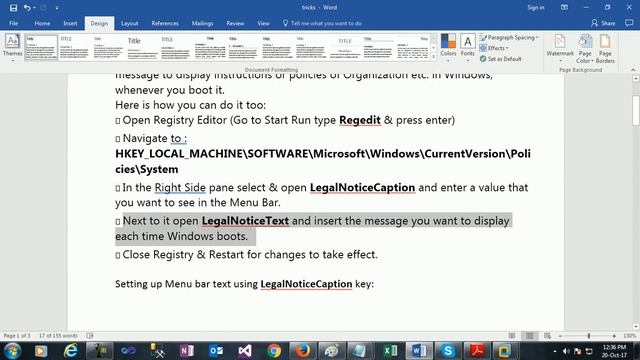The image size is (640, 360).
Task: Open Visual Studio from the taskbar
Action: (x=245, y=351)
